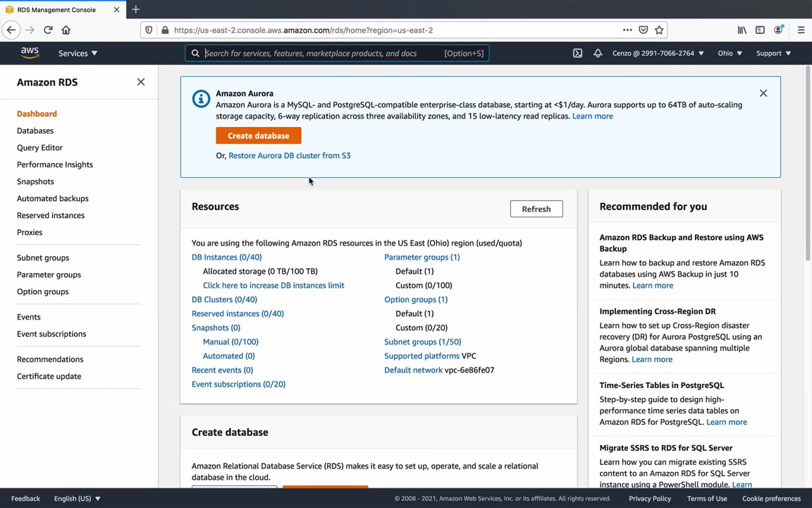
Task: Open the Ohio region selector
Action: 730,53
